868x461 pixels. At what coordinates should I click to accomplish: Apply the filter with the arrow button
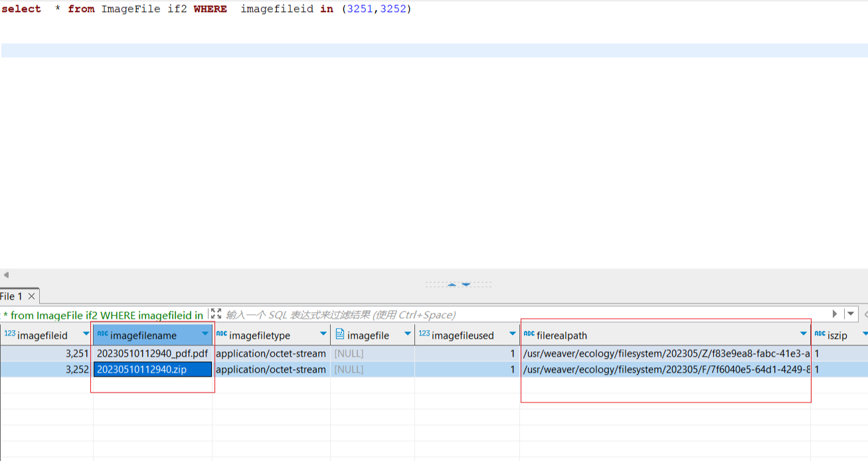(x=835, y=314)
